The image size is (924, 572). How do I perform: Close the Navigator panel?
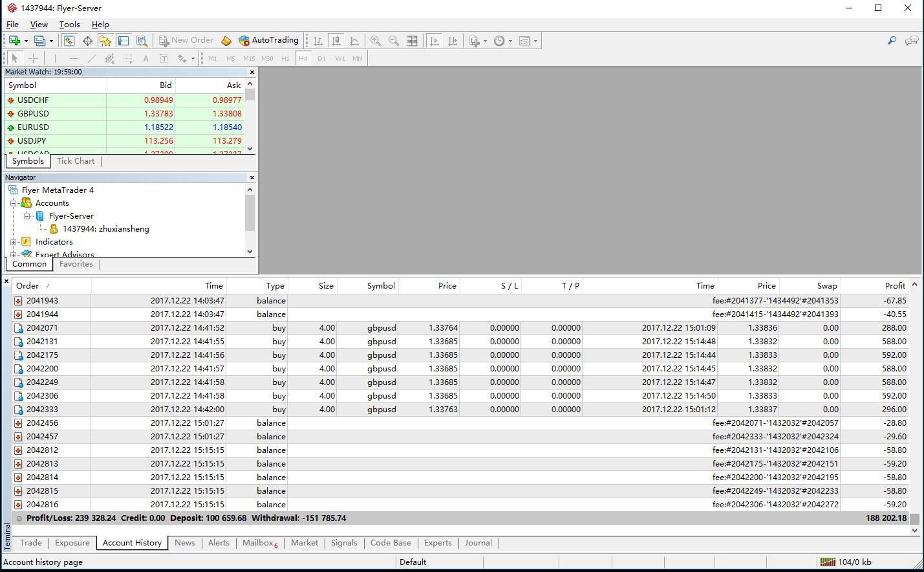click(252, 177)
